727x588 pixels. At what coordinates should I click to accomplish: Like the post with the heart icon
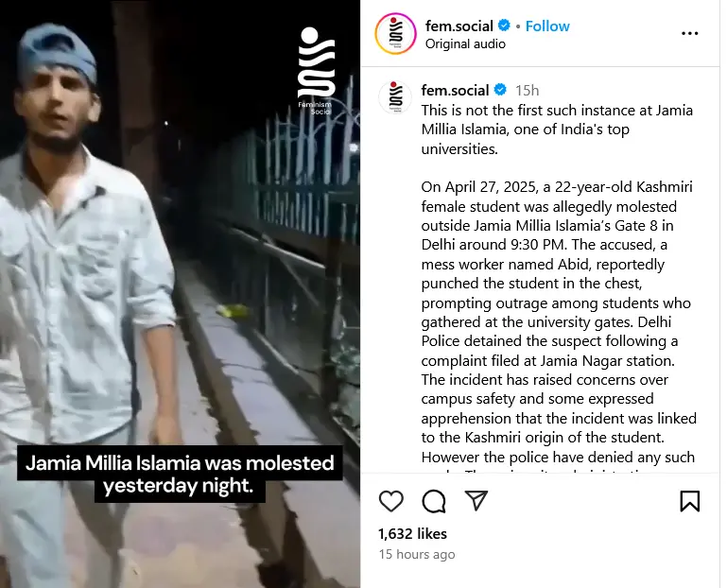pyautogui.click(x=390, y=501)
